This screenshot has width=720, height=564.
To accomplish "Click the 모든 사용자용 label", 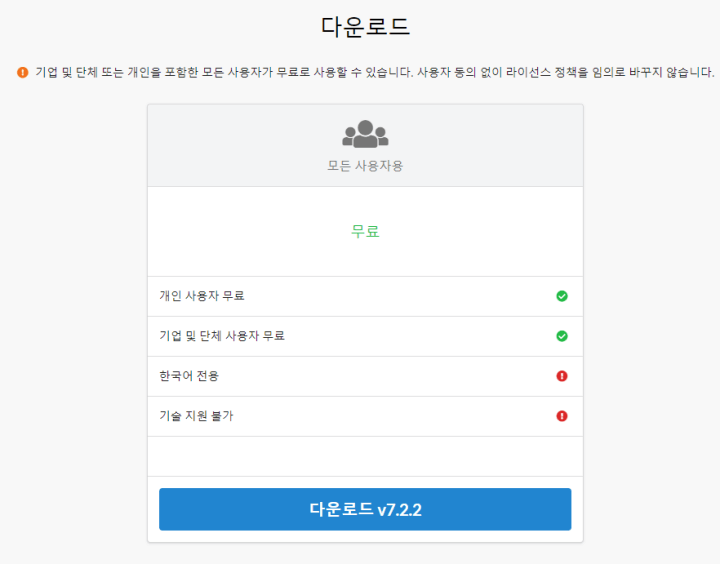I will pos(365,166).
